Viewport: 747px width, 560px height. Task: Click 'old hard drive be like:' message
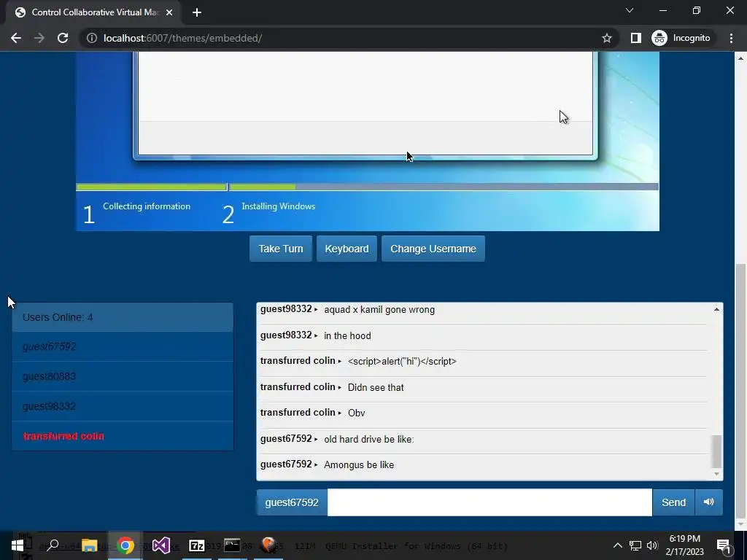tap(368, 439)
